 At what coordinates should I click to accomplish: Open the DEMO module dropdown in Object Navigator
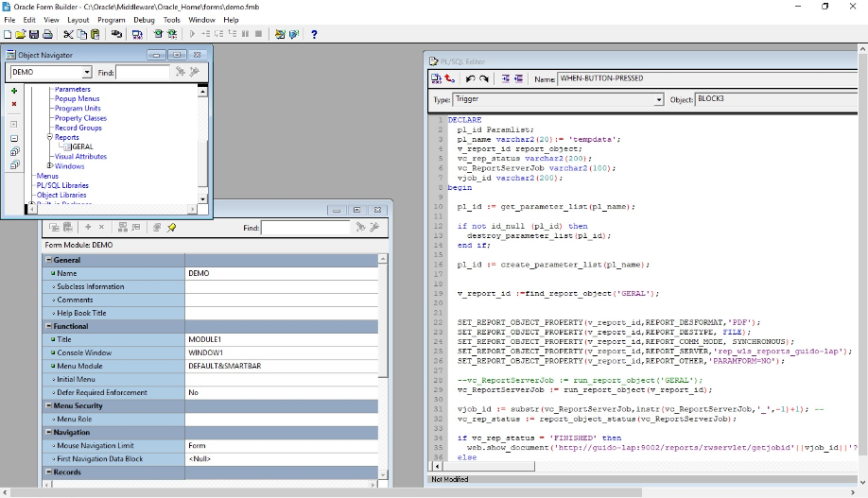pos(87,72)
